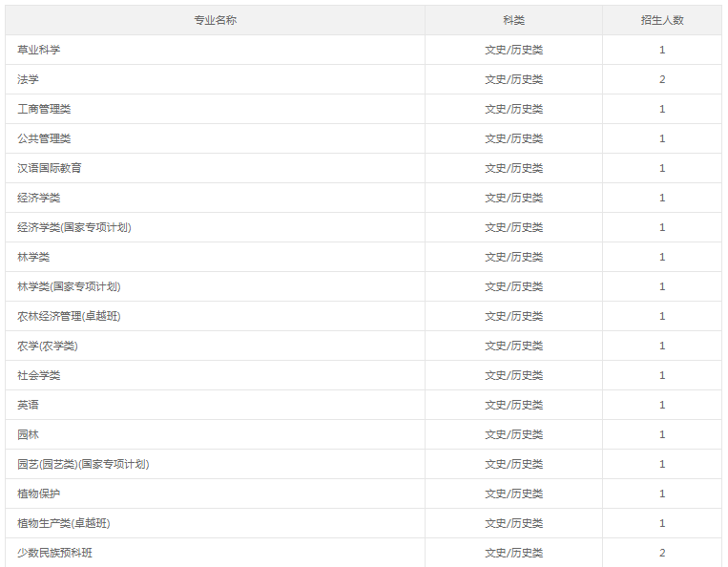Click the 工商管理类 entry
Viewport: 728px width, 567px height.
pos(44,109)
